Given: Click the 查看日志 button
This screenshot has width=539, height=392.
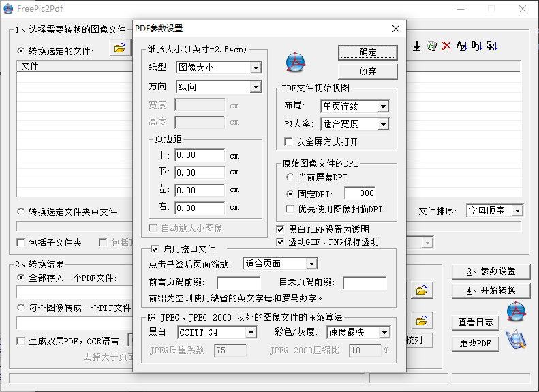Looking at the screenshot, I should 476,323.
